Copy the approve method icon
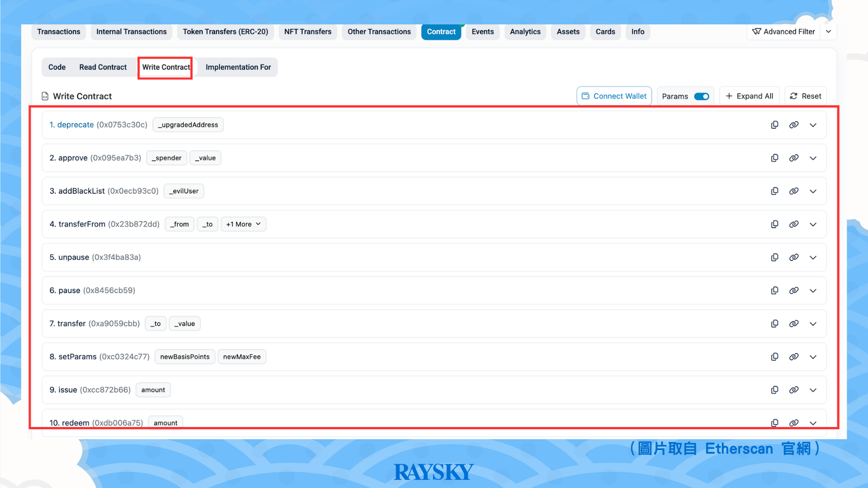 tap(774, 158)
